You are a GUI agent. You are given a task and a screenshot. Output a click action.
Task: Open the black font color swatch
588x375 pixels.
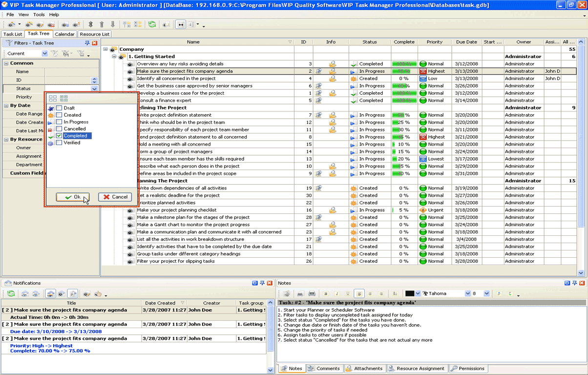pos(410,293)
